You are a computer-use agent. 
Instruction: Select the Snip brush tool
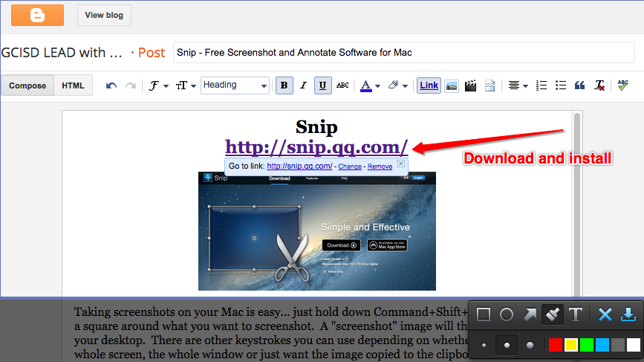pyautogui.click(x=553, y=314)
